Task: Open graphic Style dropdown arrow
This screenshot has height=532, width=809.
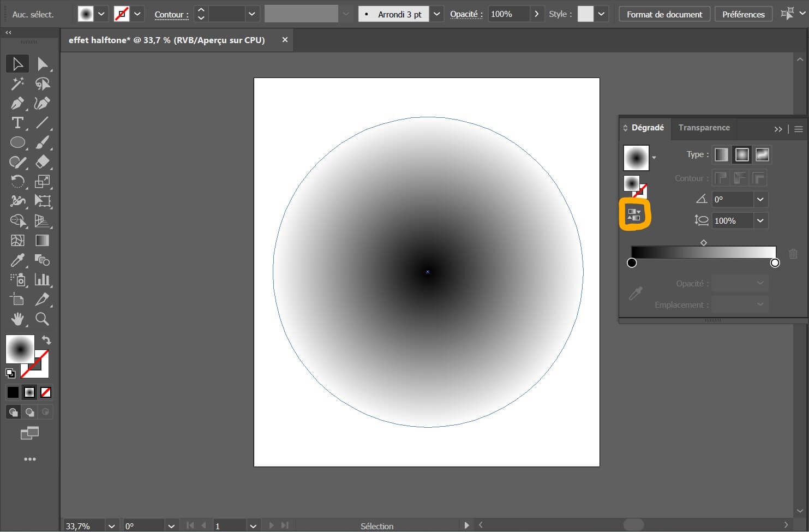Action: point(601,14)
